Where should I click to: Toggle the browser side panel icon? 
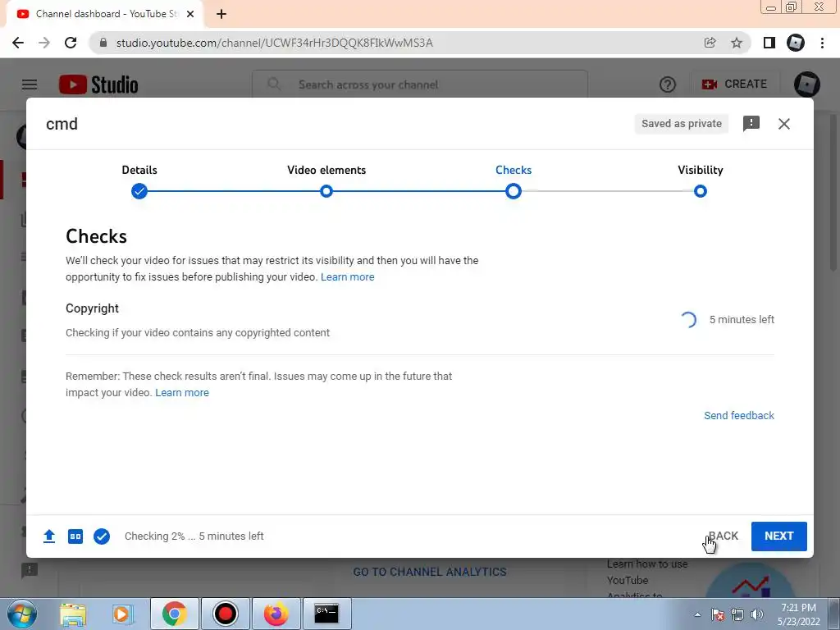coord(769,43)
